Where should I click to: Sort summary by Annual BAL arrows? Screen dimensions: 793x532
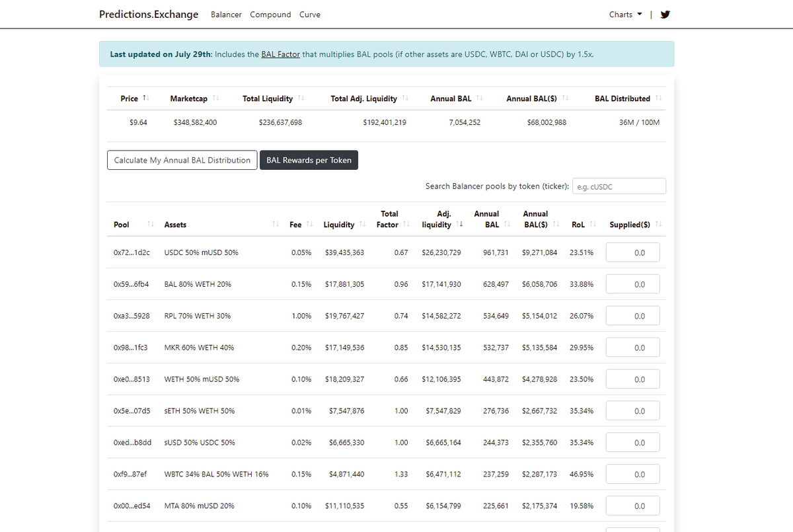(480, 98)
